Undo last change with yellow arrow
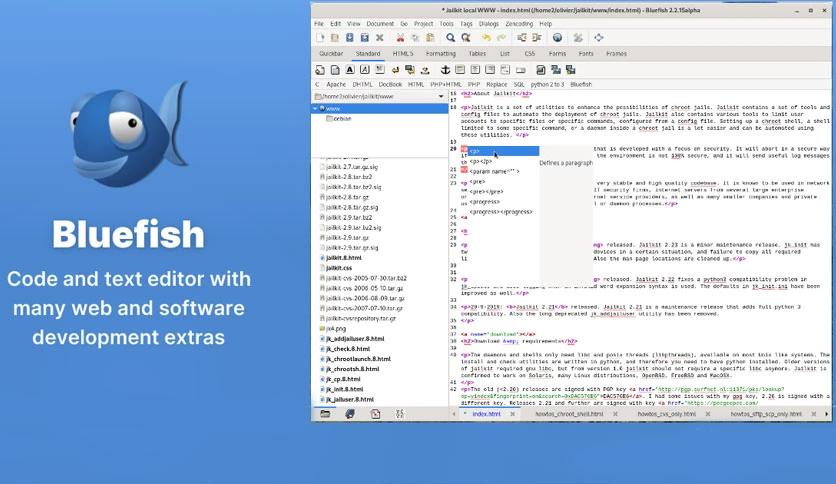 point(486,38)
